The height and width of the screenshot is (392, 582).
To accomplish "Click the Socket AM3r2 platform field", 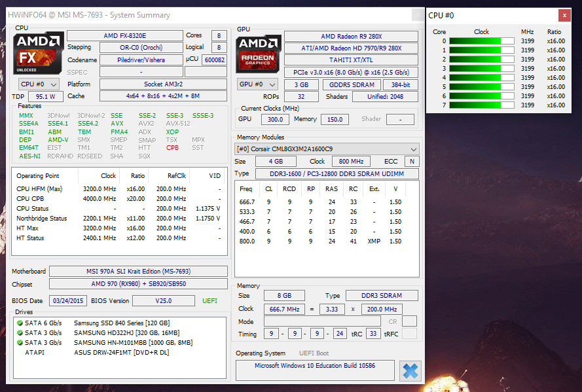I will pyautogui.click(x=163, y=84).
